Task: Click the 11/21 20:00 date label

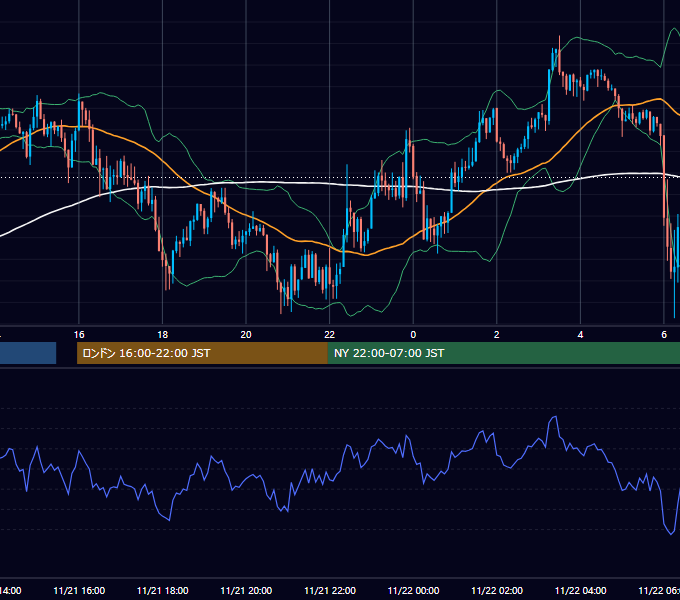Action: point(246,590)
